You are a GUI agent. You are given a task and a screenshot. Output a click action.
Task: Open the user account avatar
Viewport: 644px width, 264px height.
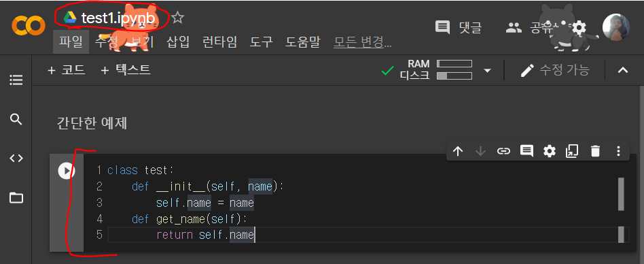[x=615, y=27]
